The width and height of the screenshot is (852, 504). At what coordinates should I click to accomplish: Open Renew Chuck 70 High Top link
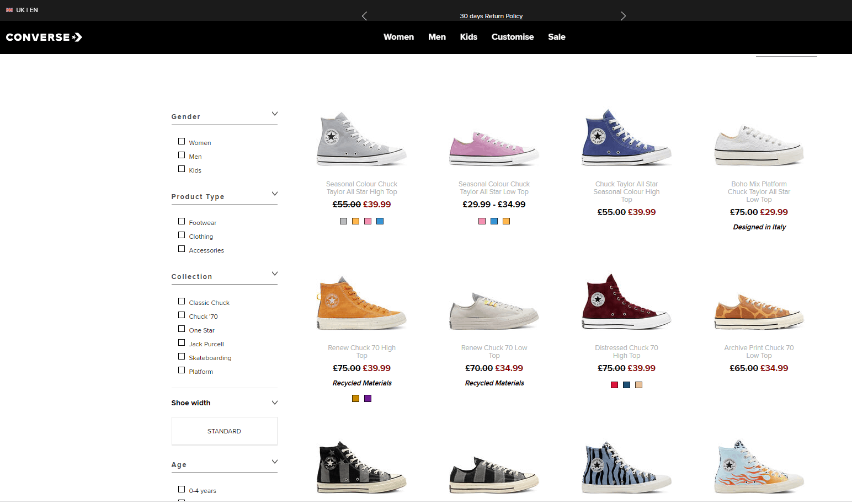[x=361, y=352]
